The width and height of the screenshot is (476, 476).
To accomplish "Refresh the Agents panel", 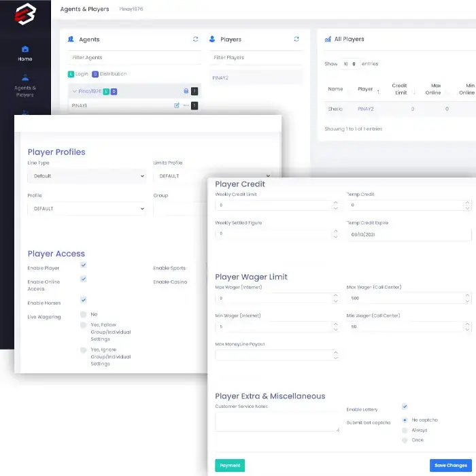I will [x=196, y=39].
